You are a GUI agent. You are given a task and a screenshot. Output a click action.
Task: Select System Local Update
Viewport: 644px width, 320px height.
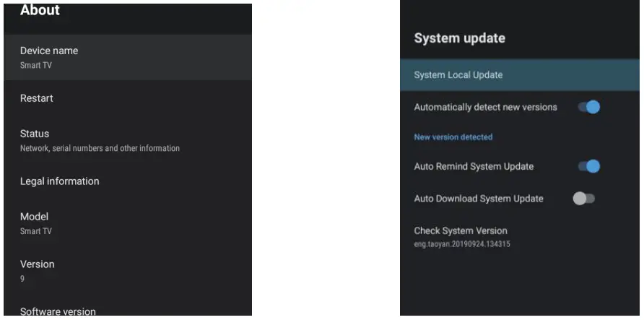(458, 75)
